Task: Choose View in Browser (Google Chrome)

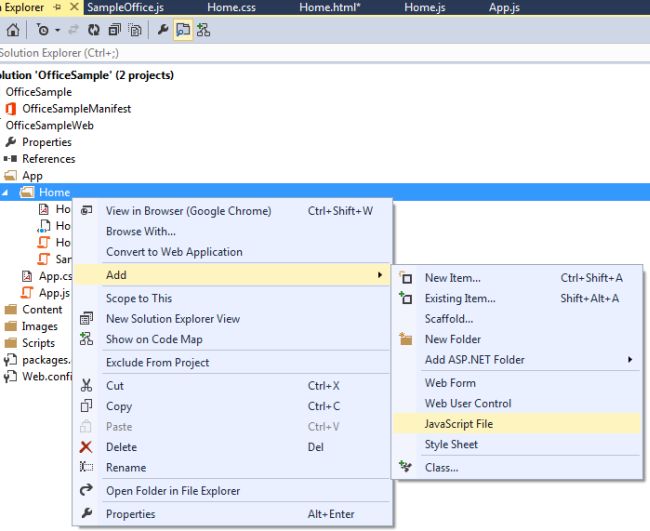Action: (x=232, y=211)
